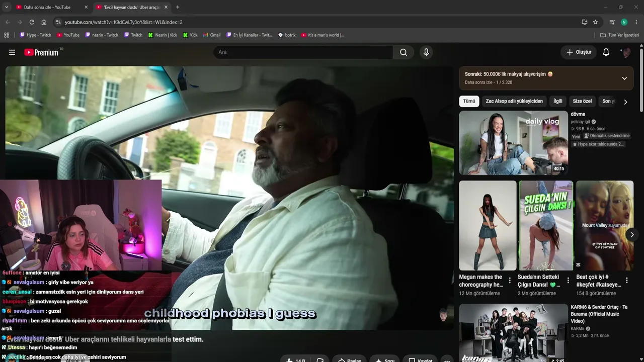The image size is (644, 362).
Task: Open the 'Beat çok iyi' Mount Valley short thumbnail
Action: point(605,226)
